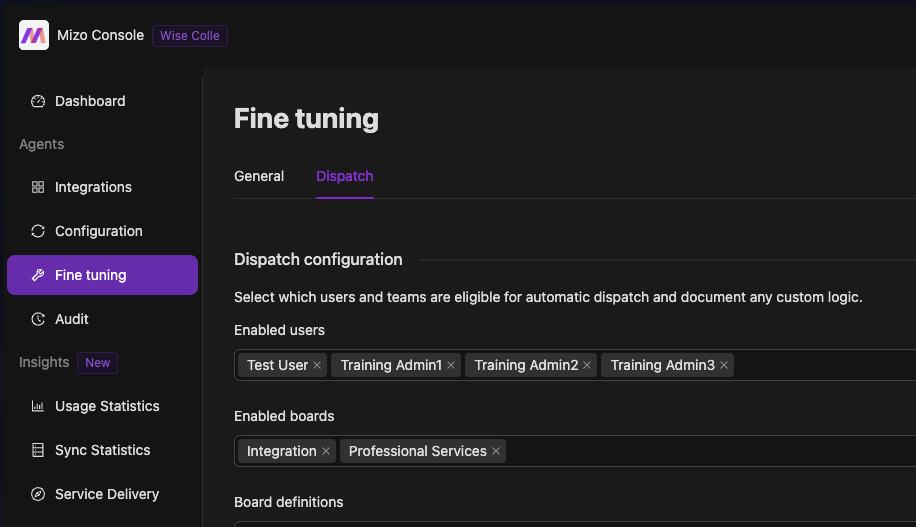Viewport: 916px width, 527px height.
Task: Click the Usage Statistics chart icon
Action: coord(38,406)
